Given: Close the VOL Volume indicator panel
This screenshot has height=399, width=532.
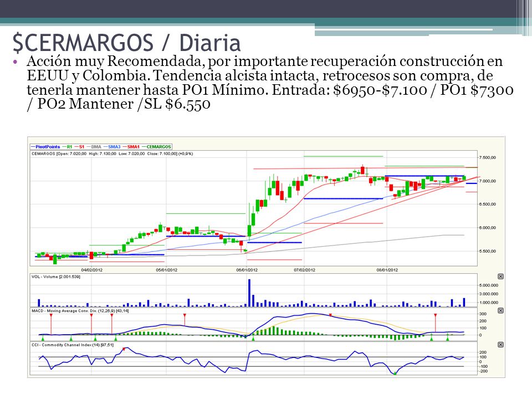Looking at the screenshot, I should [x=500, y=277].
